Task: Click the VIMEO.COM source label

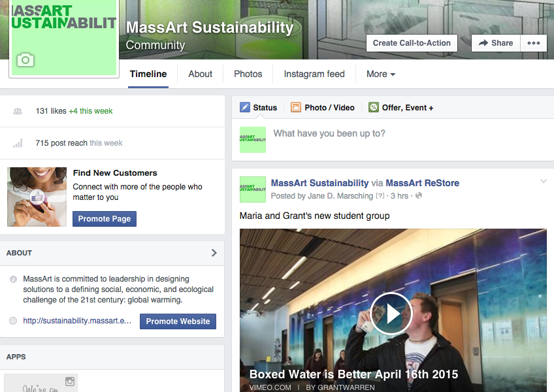Action: point(270,387)
